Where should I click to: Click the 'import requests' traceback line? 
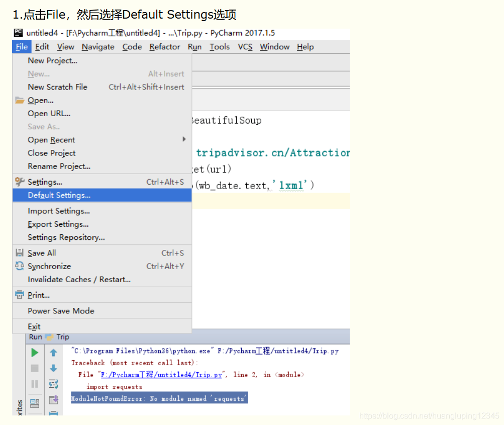pyautogui.click(x=115, y=387)
